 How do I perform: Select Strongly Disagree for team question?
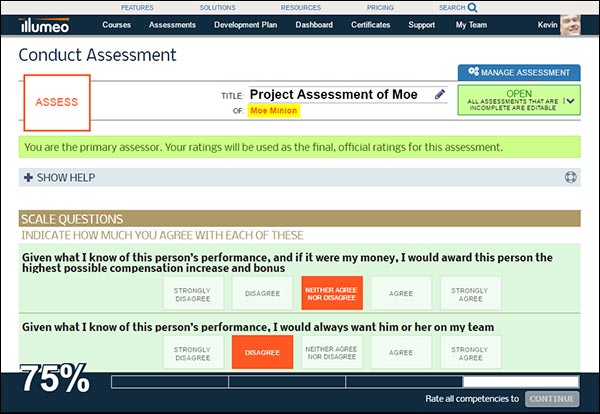(x=193, y=352)
